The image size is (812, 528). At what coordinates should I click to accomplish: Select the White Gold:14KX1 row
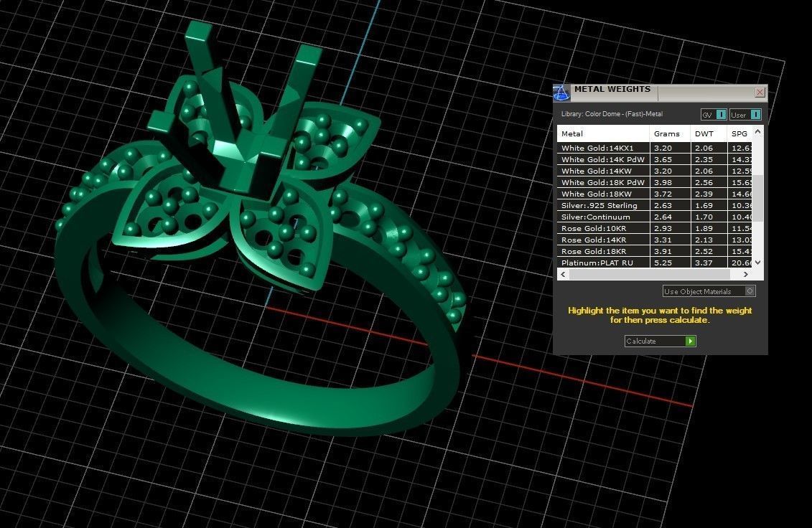coord(655,148)
